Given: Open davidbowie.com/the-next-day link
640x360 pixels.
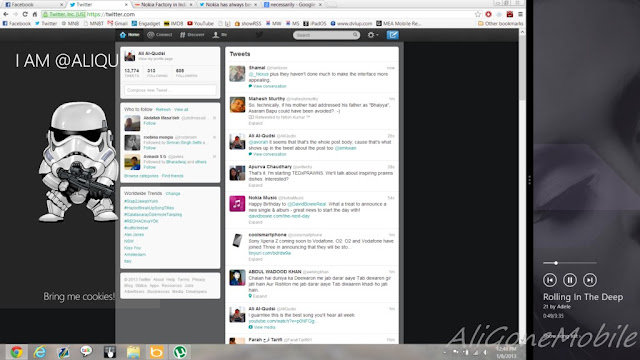Looking at the screenshot, I should click(279, 216).
